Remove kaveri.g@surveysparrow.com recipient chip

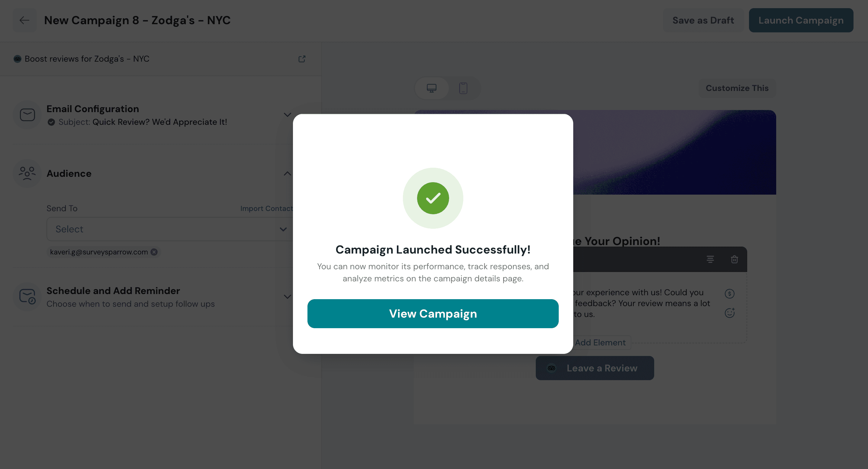click(x=154, y=252)
